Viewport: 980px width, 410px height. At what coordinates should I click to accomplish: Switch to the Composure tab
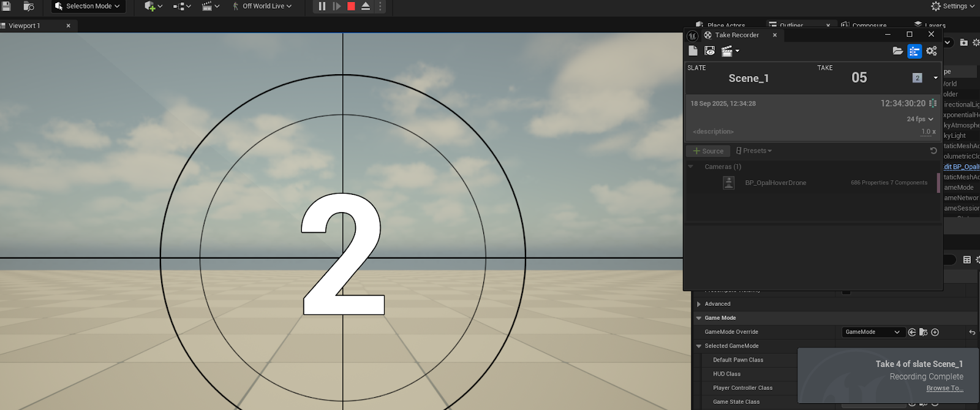click(x=864, y=25)
